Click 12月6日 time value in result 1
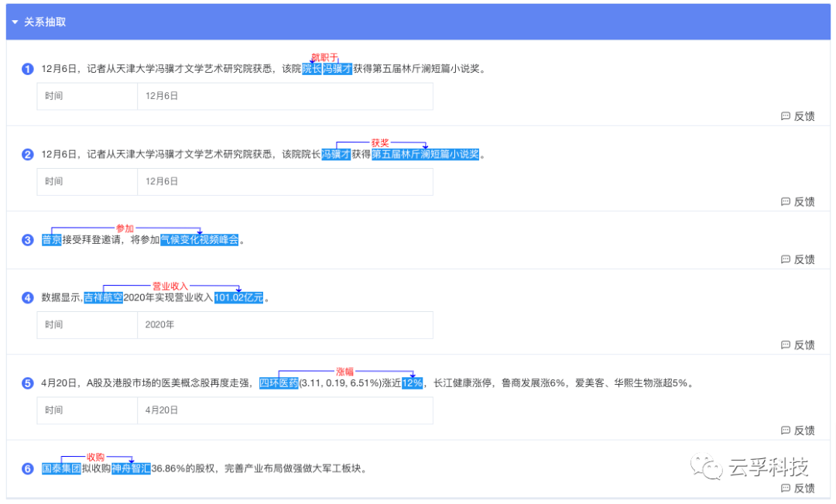This screenshot has height=504, width=836. [x=285, y=97]
